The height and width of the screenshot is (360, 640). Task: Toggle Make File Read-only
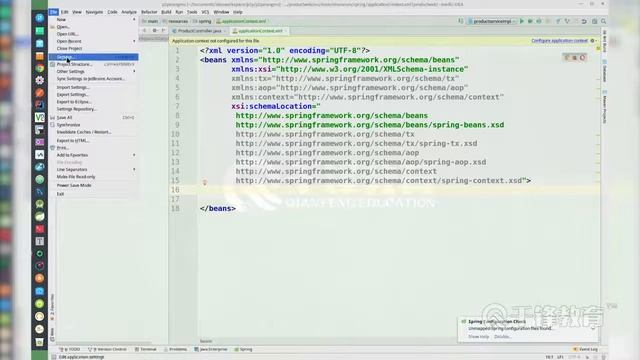click(x=93, y=177)
